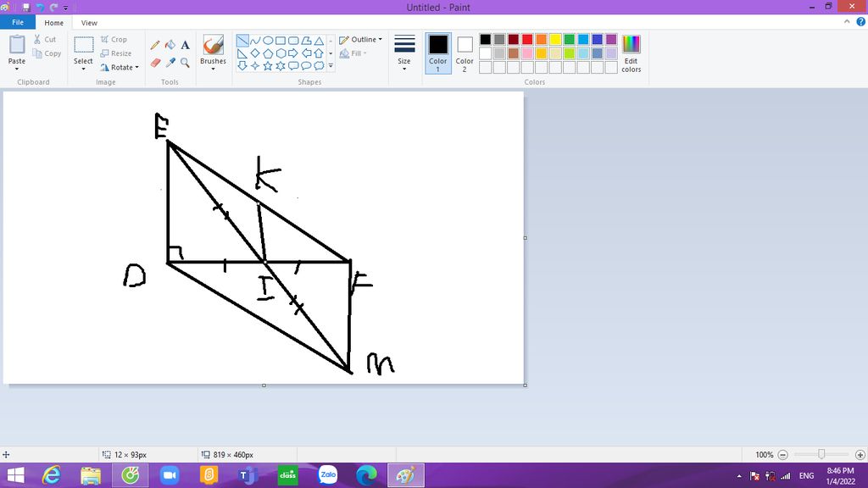
Task: Click the Save icon in title bar
Action: tap(26, 7)
